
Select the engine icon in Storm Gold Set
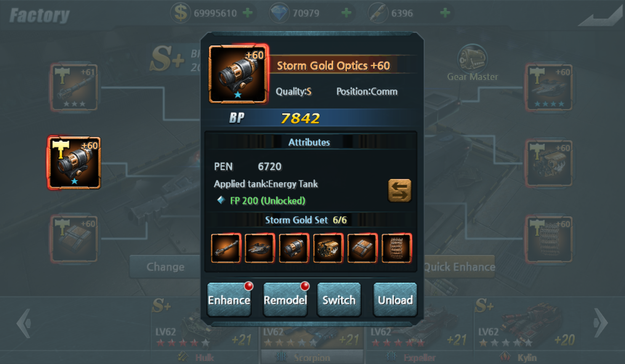(328, 248)
